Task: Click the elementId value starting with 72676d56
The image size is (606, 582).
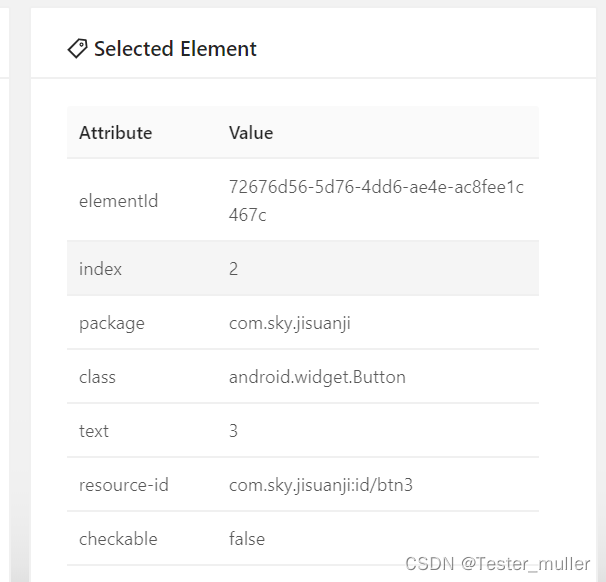Action: click(x=376, y=200)
